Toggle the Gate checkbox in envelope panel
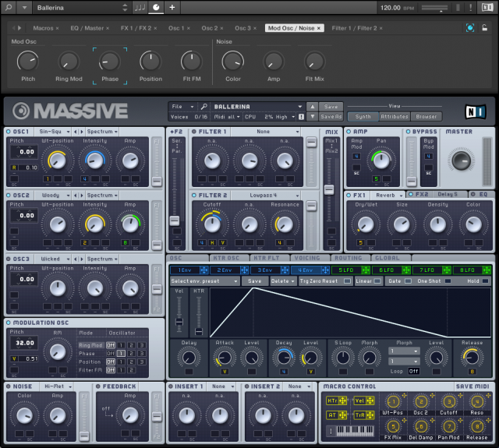 click(x=406, y=280)
